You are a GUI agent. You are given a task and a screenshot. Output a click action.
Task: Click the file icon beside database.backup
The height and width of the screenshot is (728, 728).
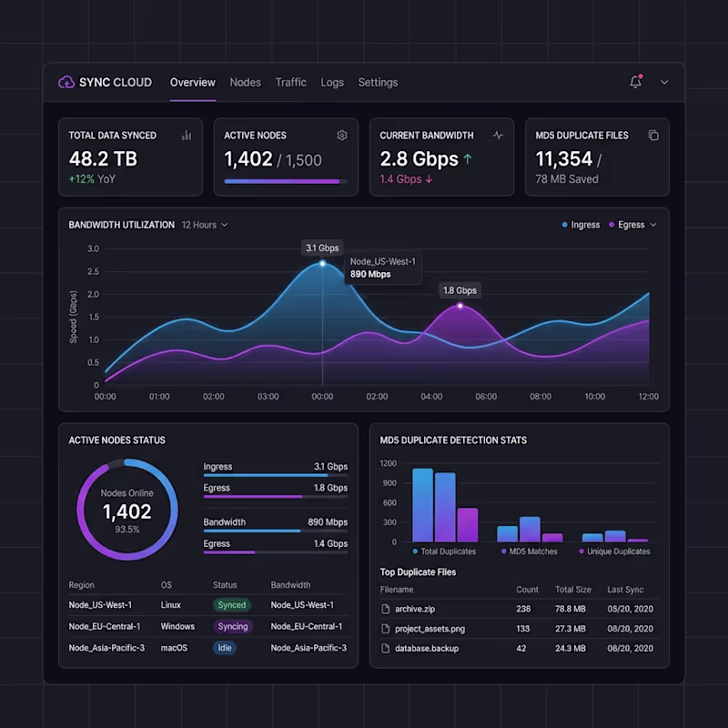pyautogui.click(x=385, y=648)
